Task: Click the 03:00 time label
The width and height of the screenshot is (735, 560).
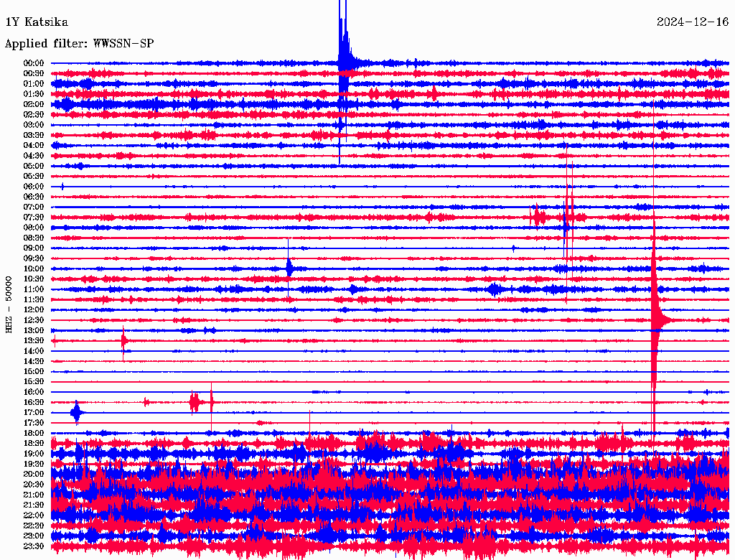Action: 34,125
